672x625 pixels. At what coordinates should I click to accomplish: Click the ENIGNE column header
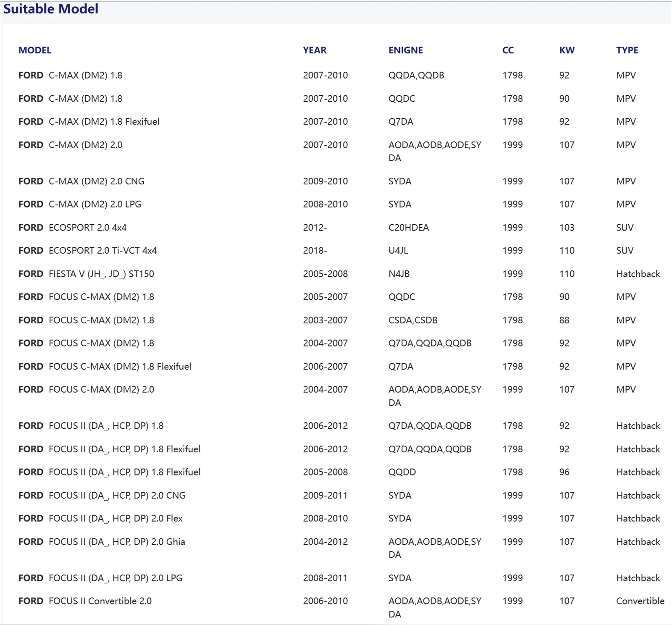pyautogui.click(x=406, y=50)
